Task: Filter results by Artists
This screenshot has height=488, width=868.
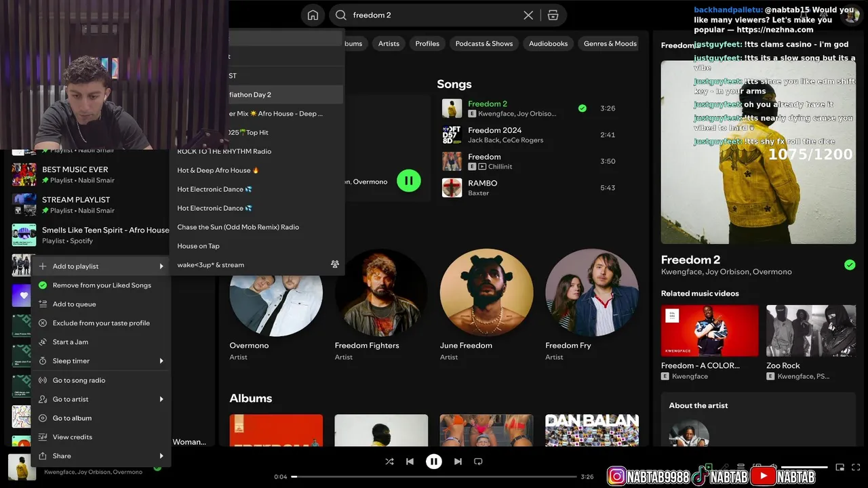Action: point(389,43)
